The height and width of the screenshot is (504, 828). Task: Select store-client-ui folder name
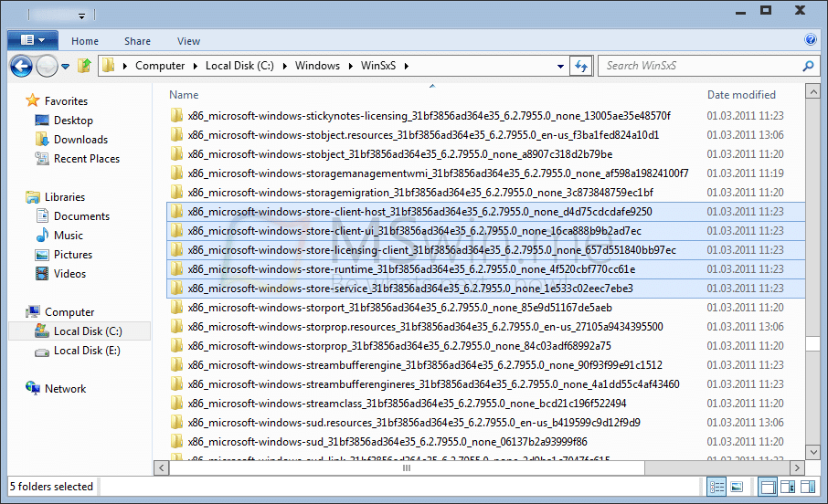point(415,231)
